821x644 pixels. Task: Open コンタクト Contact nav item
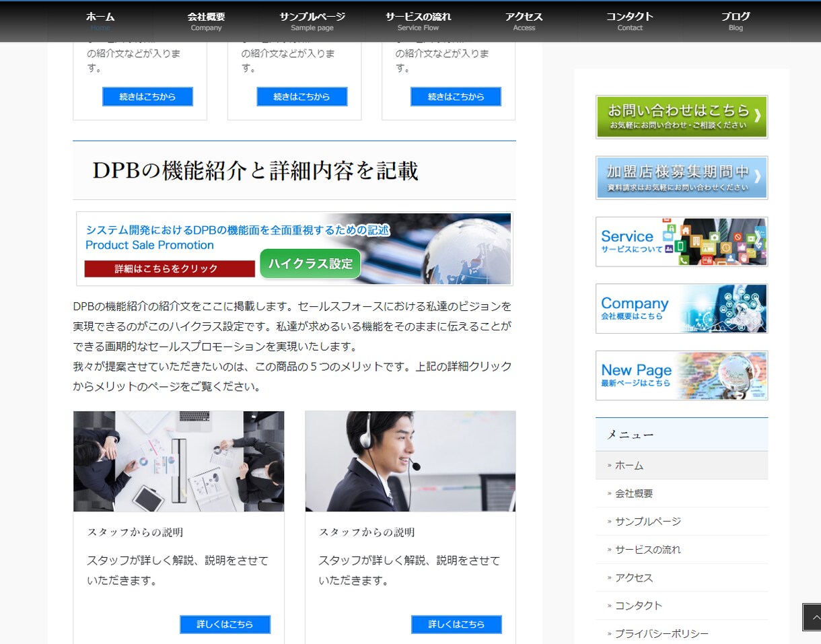click(630, 22)
